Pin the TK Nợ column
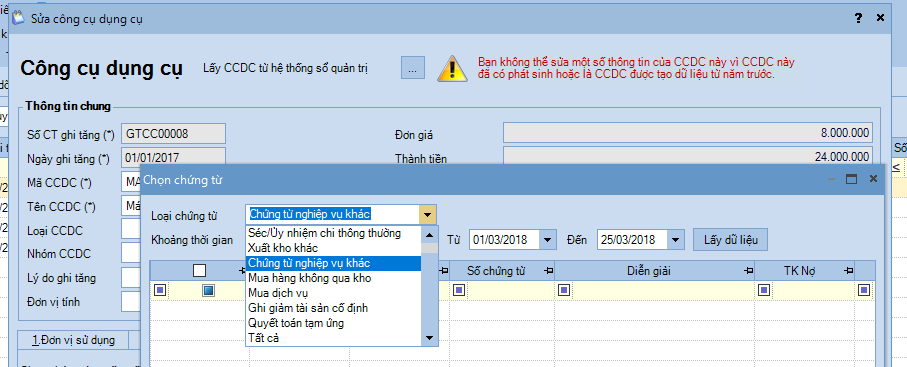907x367 pixels. (848, 270)
